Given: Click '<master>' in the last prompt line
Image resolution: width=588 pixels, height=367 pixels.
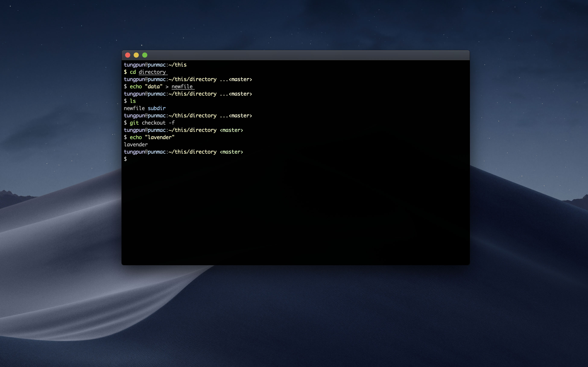Looking at the screenshot, I should tap(231, 152).
